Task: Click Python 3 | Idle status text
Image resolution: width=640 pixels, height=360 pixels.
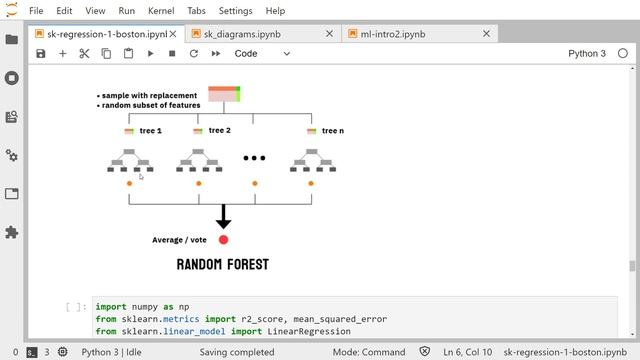Action: click(111, 352)
